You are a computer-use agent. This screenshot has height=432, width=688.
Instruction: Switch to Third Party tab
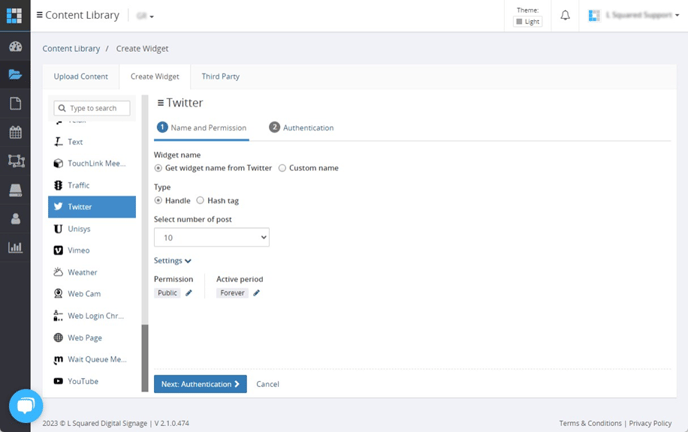click(220, 76)
